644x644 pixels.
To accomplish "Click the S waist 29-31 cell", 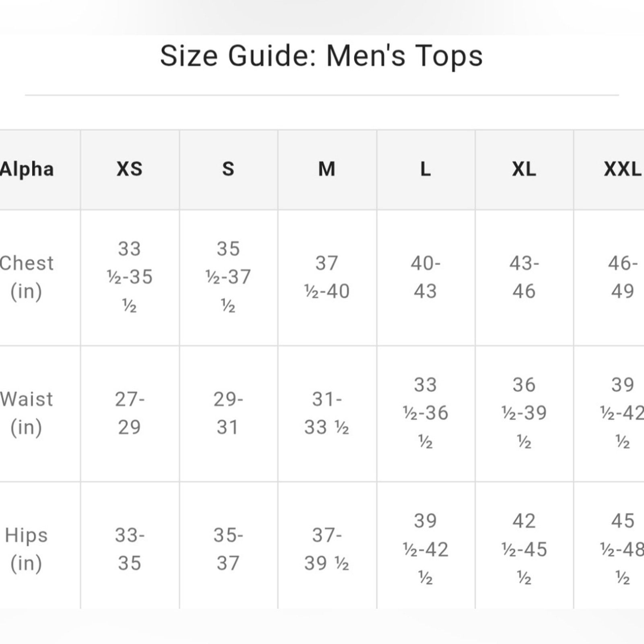I will pyautogui.click(x=228, y=413).
